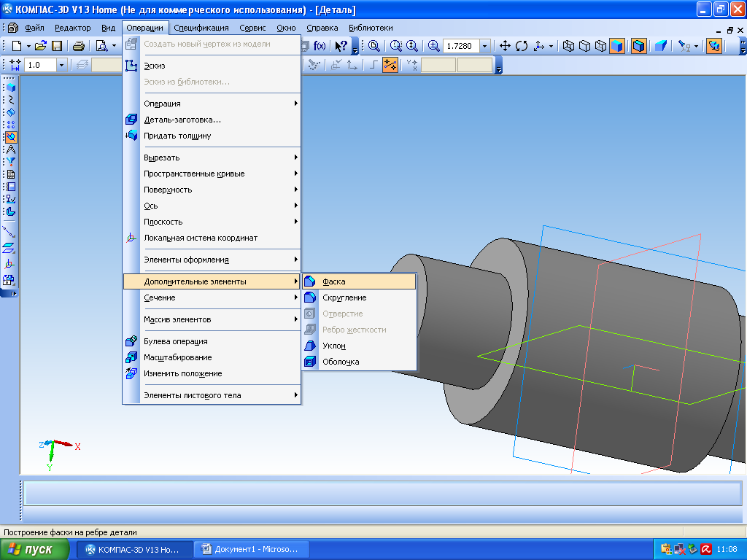Viewport: 747px width, 560px height.
Task: Expand the Массив элементов submenu
Action: [x=212, y=319]
